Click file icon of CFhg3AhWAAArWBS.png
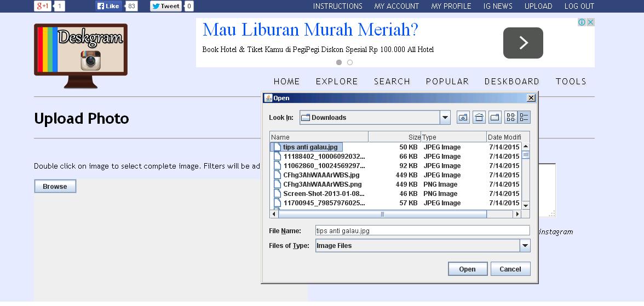Viewport: 644px width, 306px height. click(277, 184)
